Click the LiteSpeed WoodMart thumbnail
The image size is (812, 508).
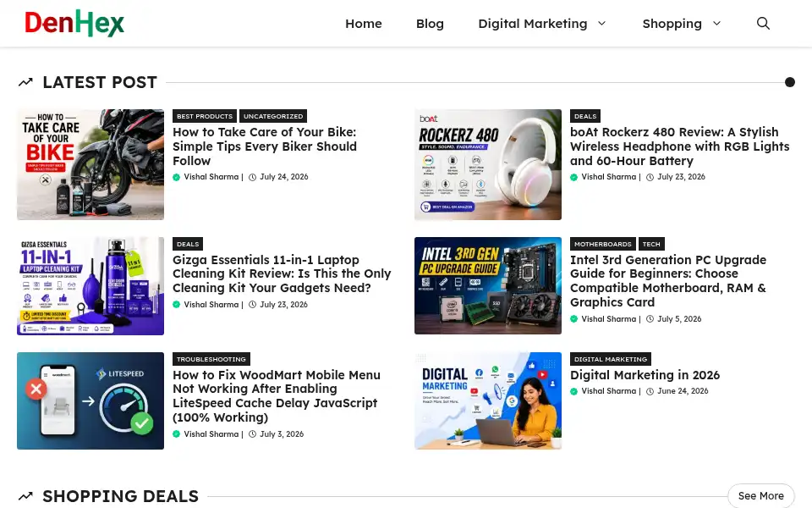coord(91,400)
